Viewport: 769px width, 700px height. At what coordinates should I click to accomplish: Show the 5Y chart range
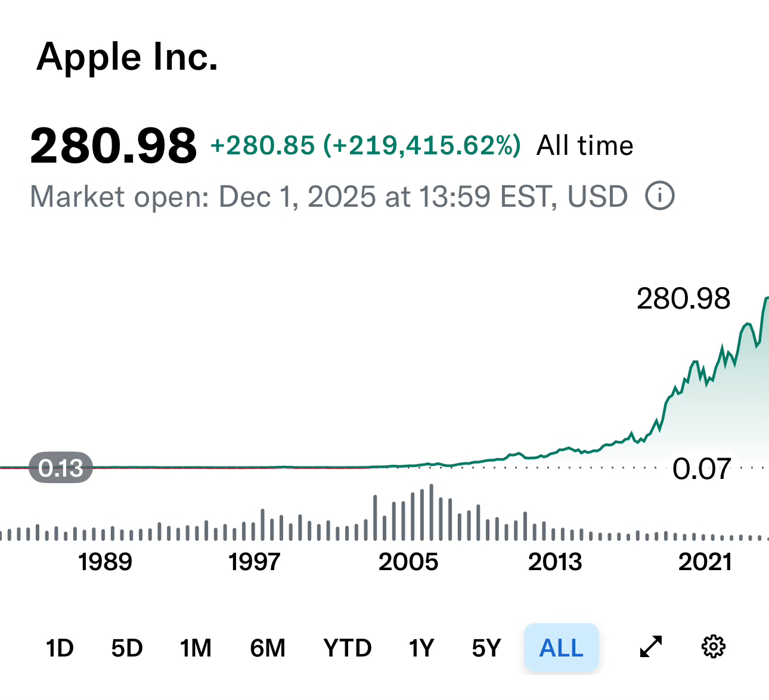[486, 648]
